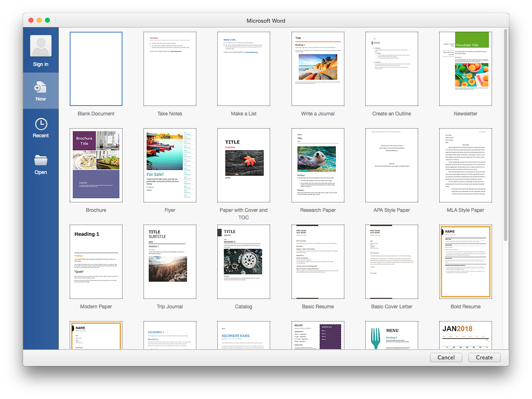Screen dimensions: 532x399
Task: Click the 'Blank Document' caption text
Action: [x=96, y=114]
